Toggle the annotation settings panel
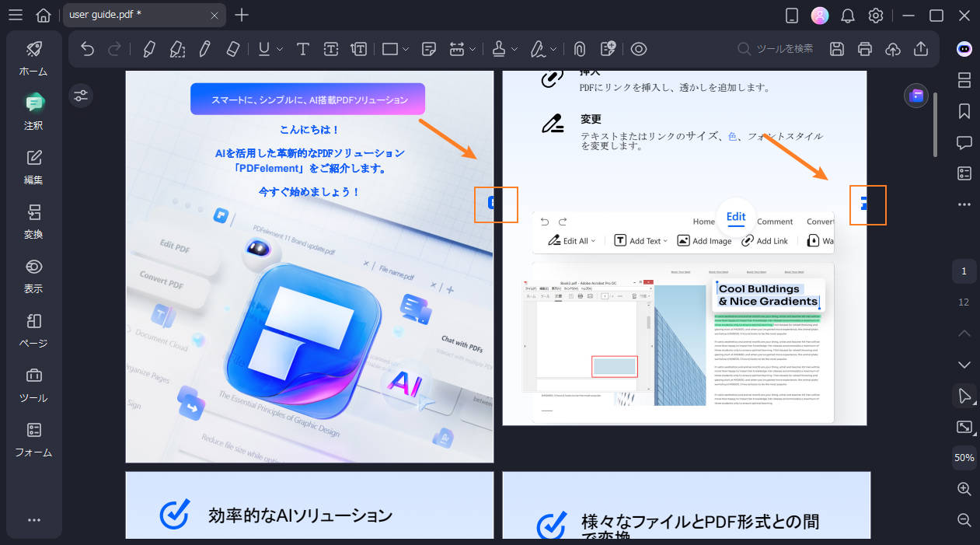Viewport: 980px width, 545px height. click(81, 96)
